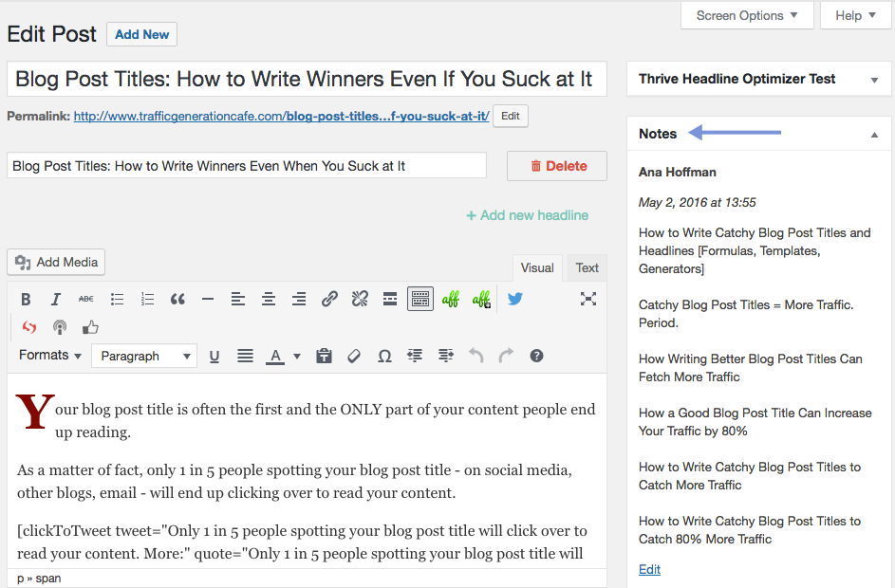895x588 pixels.
Task: Insert a hyperlink using the link icon
Action: [329, 299]
